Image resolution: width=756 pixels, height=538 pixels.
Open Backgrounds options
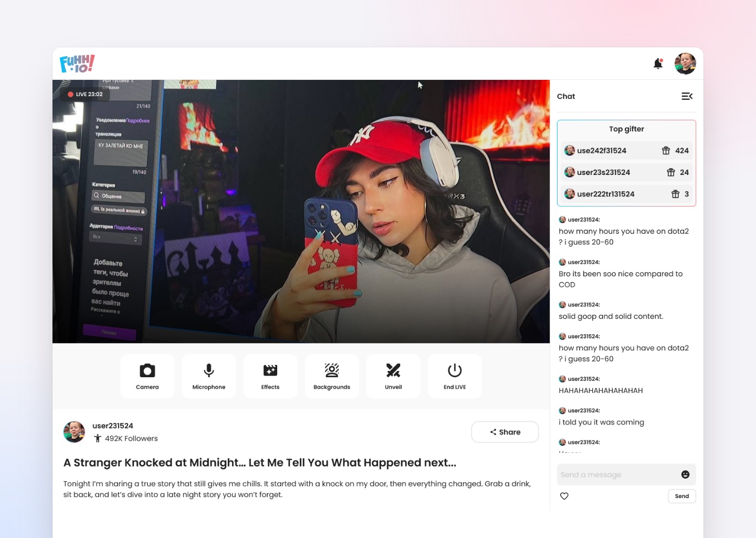click(x=332, y=376)
